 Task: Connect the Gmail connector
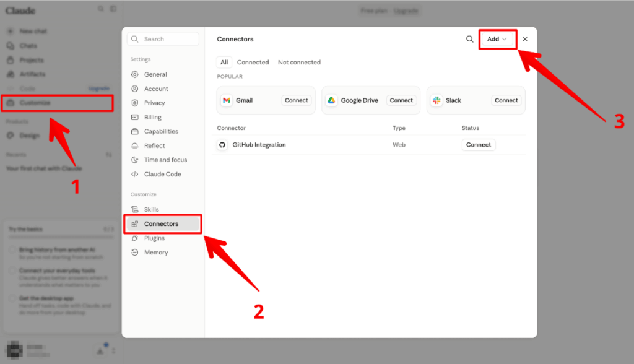[297, 100]
